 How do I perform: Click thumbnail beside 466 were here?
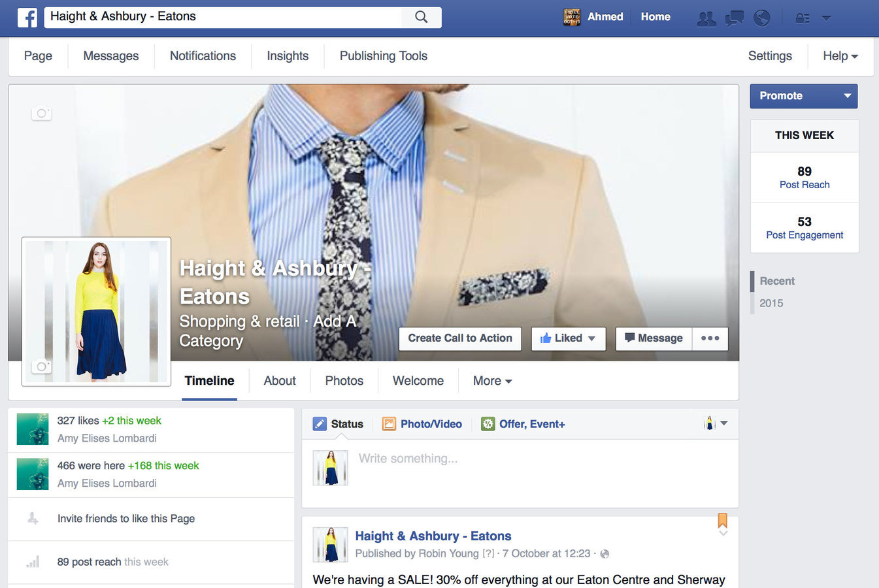tap(33, 474)
